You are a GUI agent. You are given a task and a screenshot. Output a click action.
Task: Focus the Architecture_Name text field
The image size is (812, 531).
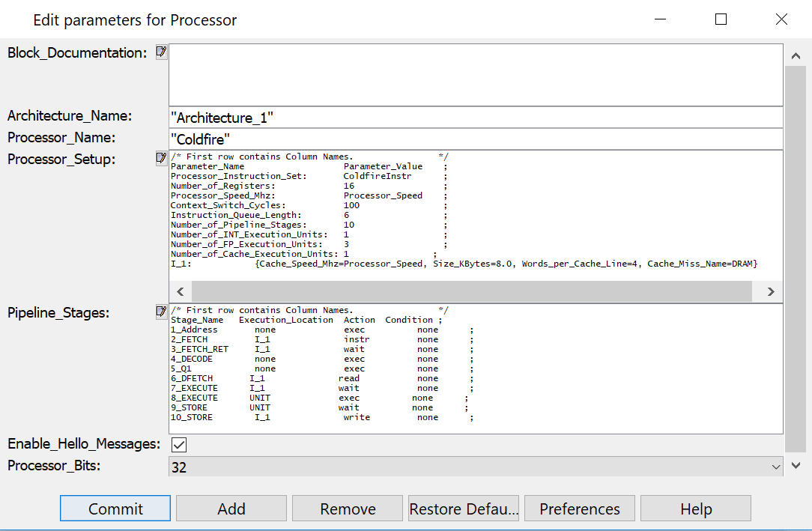click(x=476, y=118)
